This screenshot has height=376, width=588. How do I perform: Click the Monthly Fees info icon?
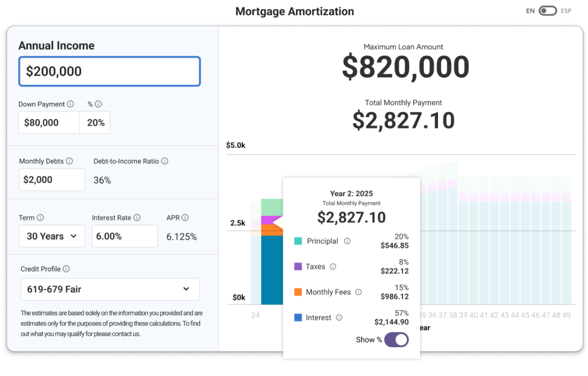click(358, 292)
